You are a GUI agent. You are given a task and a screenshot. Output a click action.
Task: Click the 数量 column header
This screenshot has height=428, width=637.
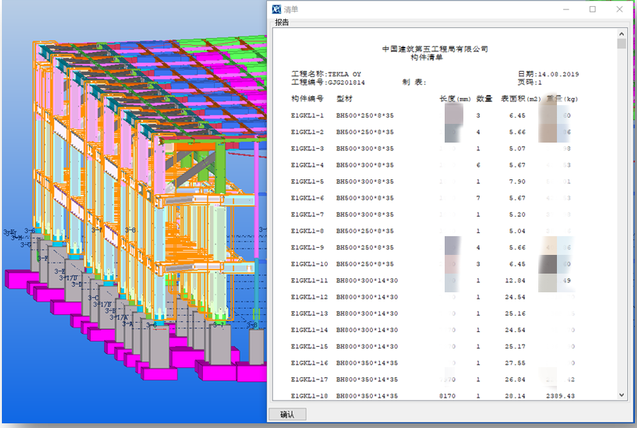point(484,99)
